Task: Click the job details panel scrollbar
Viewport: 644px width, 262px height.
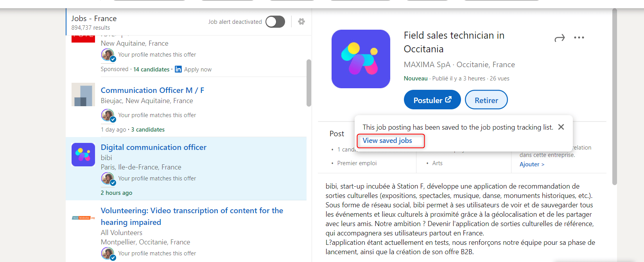Action: coord(614,98)
